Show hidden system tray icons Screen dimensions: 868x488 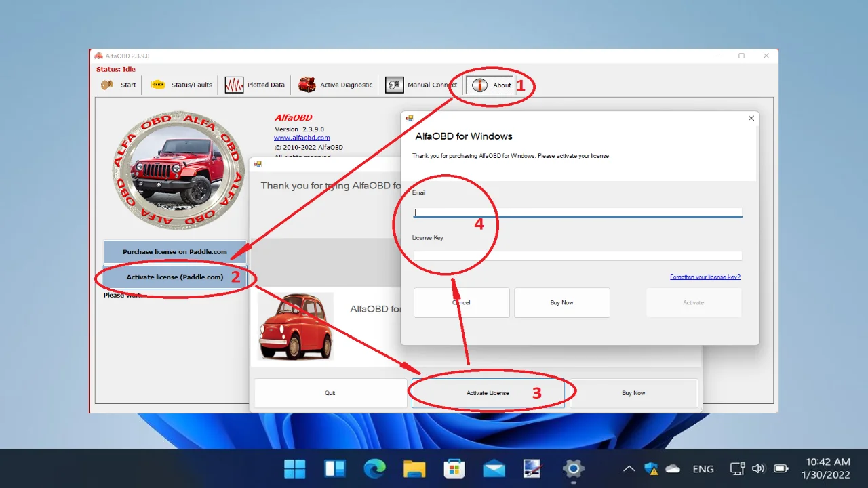coord(629,468)
